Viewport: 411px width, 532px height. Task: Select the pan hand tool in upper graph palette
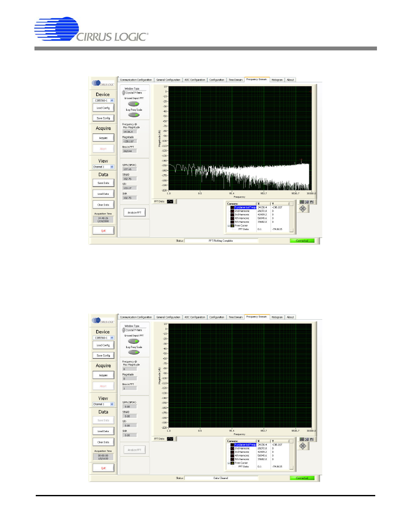click(x=311, y=202)
